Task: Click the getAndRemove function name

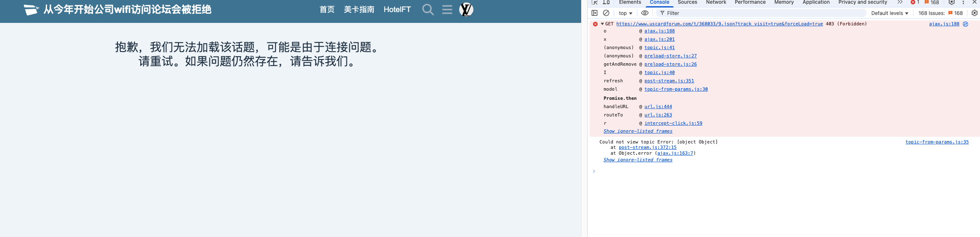Action: pos(620,64)
